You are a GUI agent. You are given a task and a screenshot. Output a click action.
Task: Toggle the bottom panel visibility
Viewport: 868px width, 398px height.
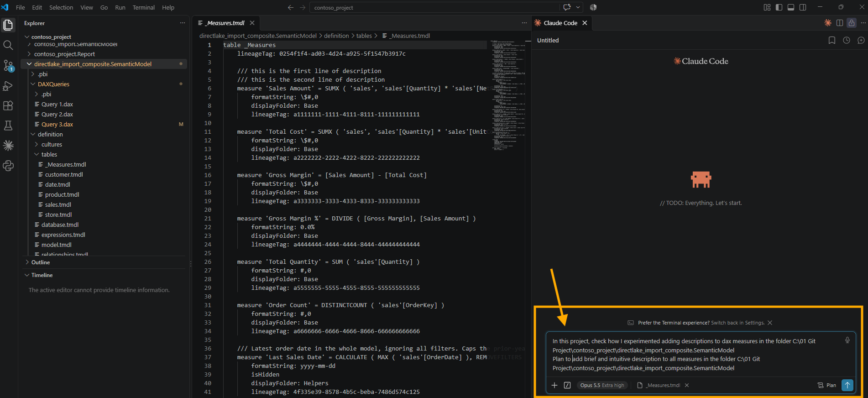click(x=791, y=7)
